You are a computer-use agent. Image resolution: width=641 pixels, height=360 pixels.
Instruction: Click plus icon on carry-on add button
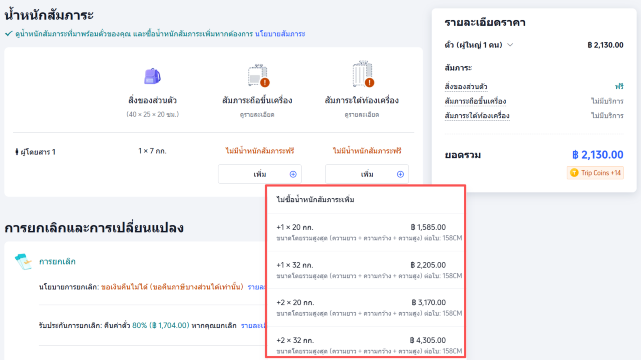[293, 174]
